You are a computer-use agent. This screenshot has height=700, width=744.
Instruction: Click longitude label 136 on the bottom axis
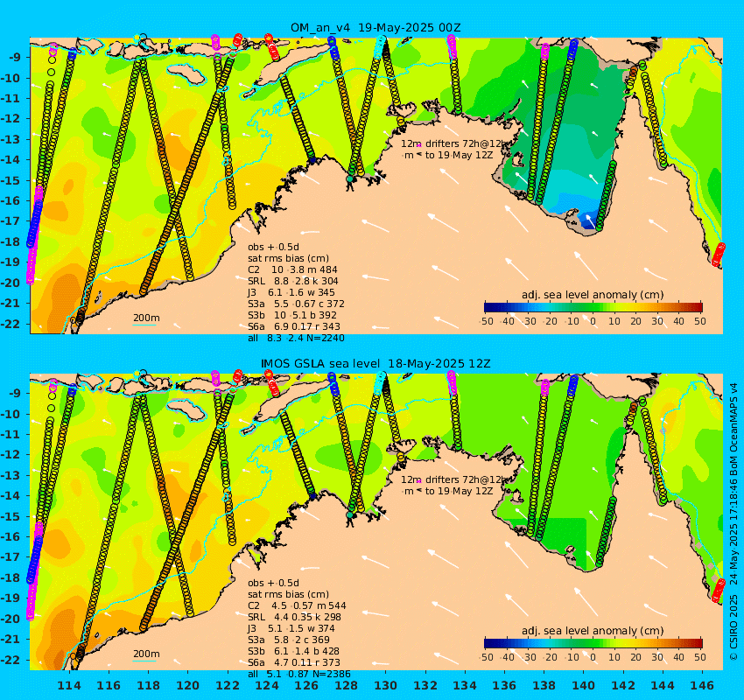coord(504,686)
